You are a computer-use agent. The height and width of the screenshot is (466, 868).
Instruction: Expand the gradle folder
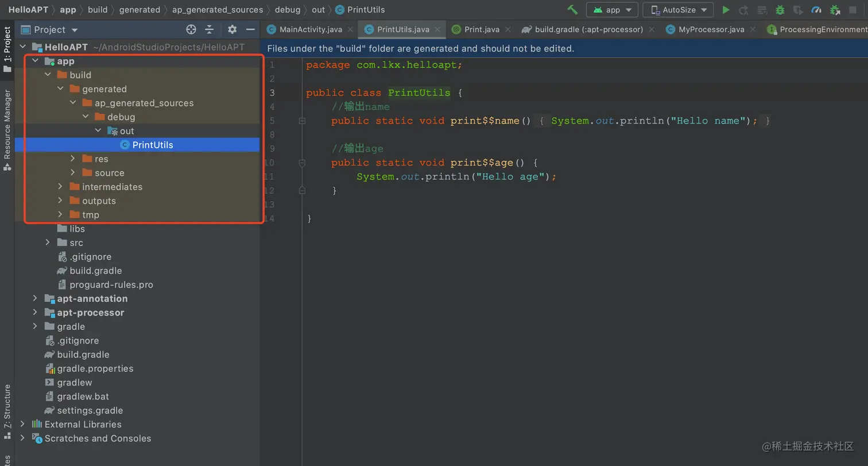(35, 326)
